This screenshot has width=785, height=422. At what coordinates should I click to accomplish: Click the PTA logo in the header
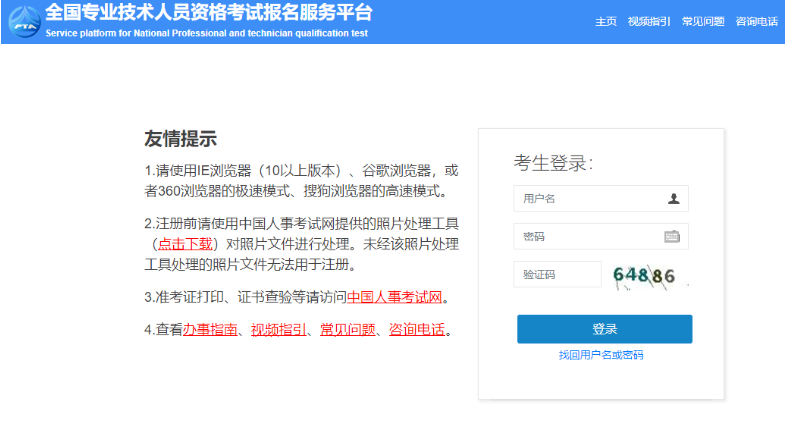[x=23, y=21]
